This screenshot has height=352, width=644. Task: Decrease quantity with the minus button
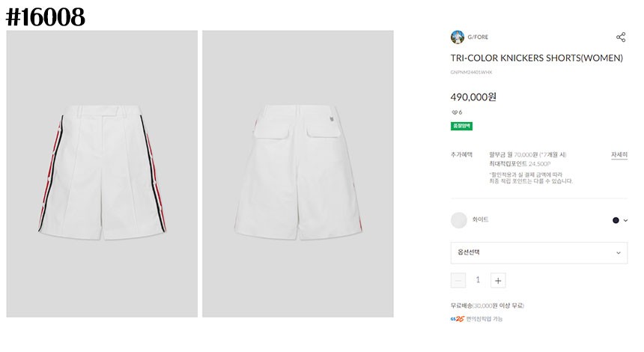tap(458, 280)
